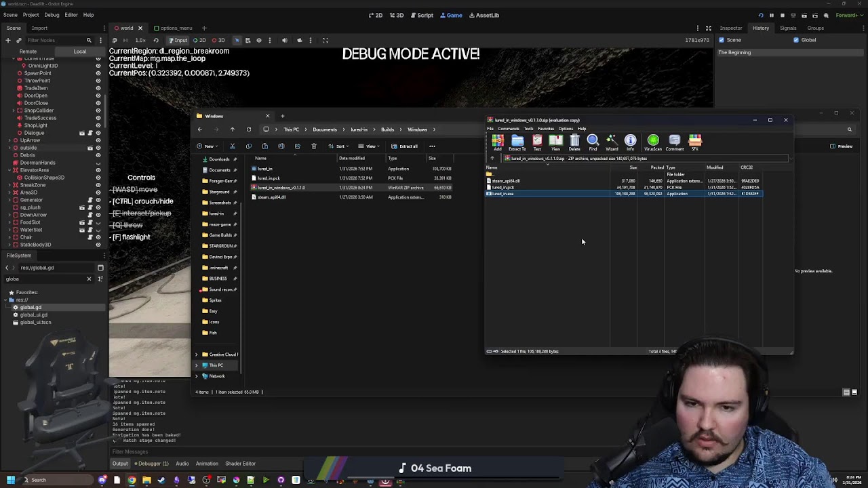This screenshot has width=868, height=488.
Task: Click the Add Node plus icon in Scene panel
Action: click(x=7, y=40)
